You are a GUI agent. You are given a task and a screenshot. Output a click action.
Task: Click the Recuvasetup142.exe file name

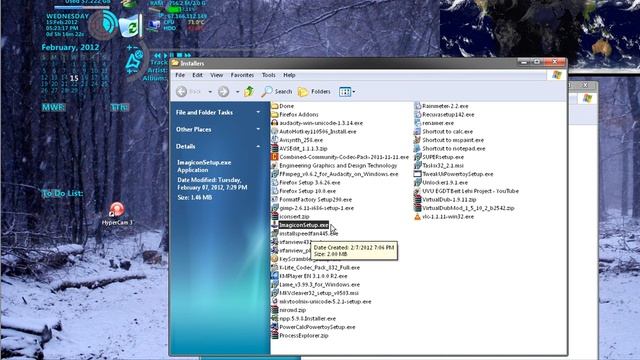click(448, 114)
